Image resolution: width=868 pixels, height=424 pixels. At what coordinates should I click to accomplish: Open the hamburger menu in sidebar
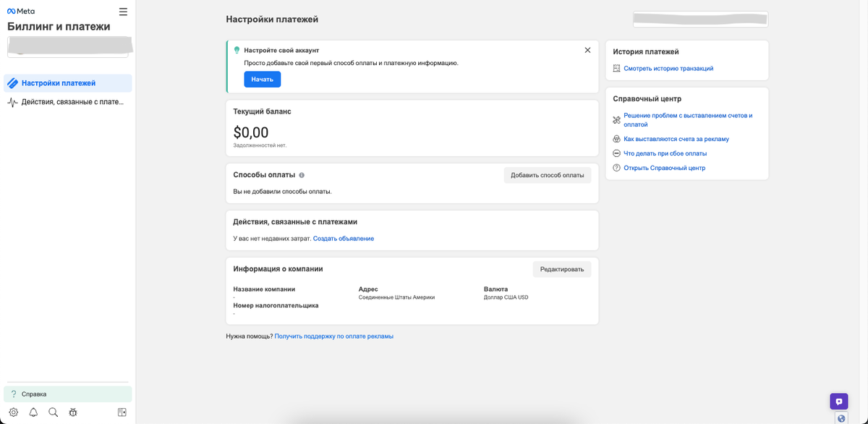[x=123, y=12]
